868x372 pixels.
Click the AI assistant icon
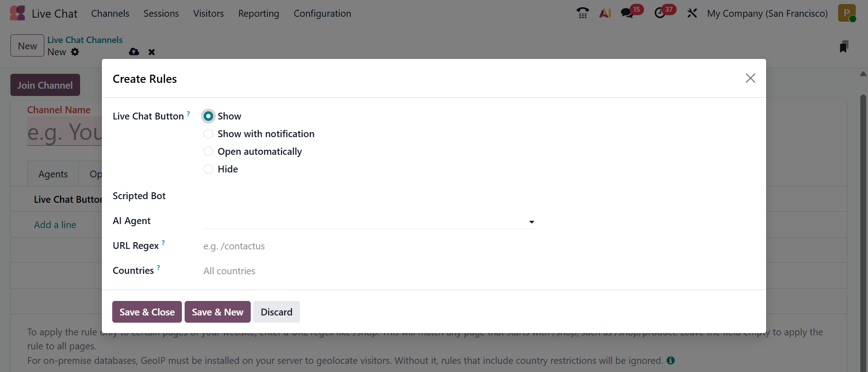(x=605, y=13)
